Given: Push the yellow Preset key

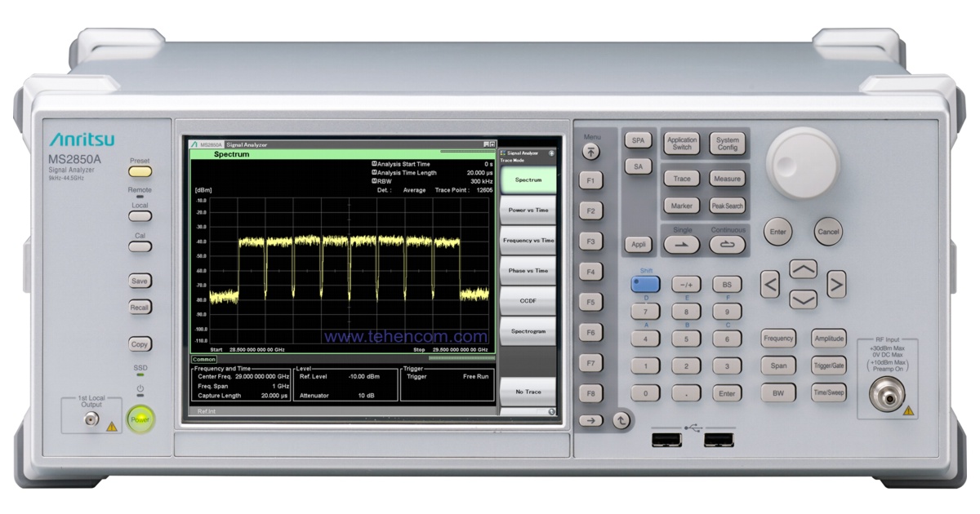Looking at the screenshot, I should [x=140, y=171].
